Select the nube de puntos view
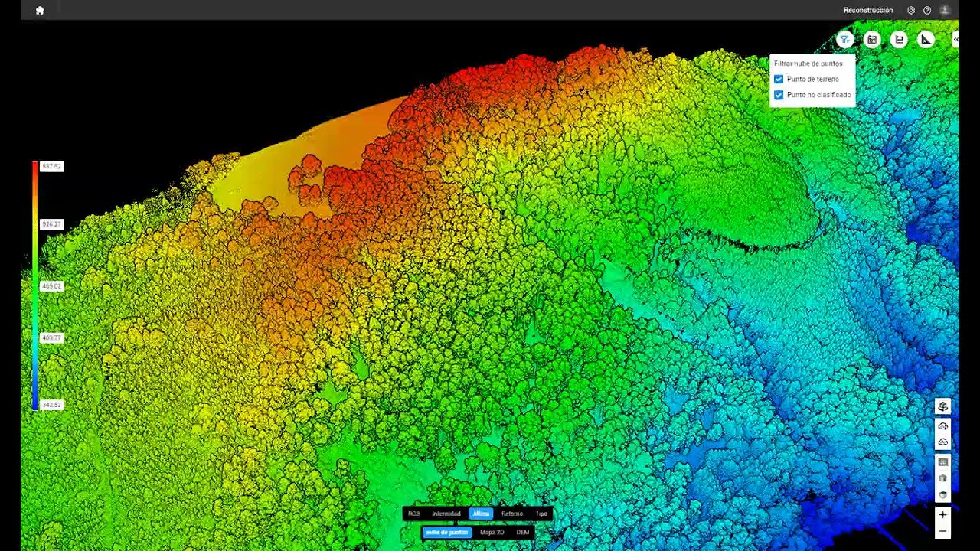 (x=446, y=532)
